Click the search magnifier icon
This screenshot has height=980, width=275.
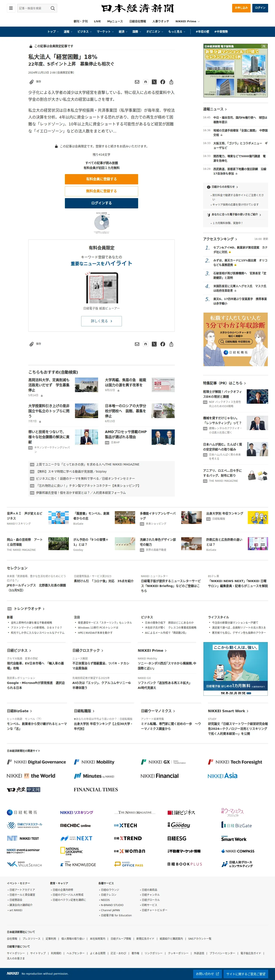tap(53, 8)
